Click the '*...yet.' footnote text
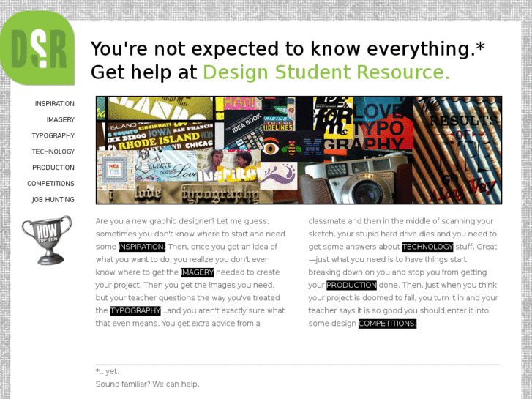 (x=108, y=371)
